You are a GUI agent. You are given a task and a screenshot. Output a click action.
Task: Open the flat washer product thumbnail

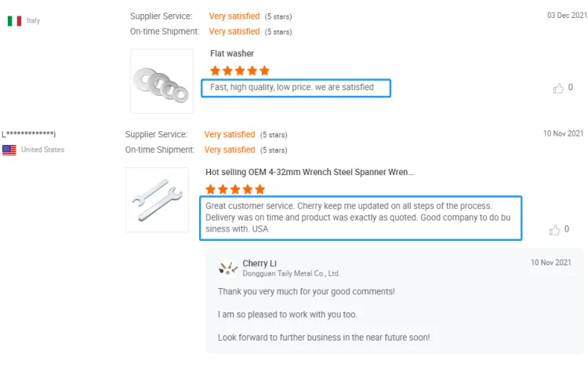(162, 82)
